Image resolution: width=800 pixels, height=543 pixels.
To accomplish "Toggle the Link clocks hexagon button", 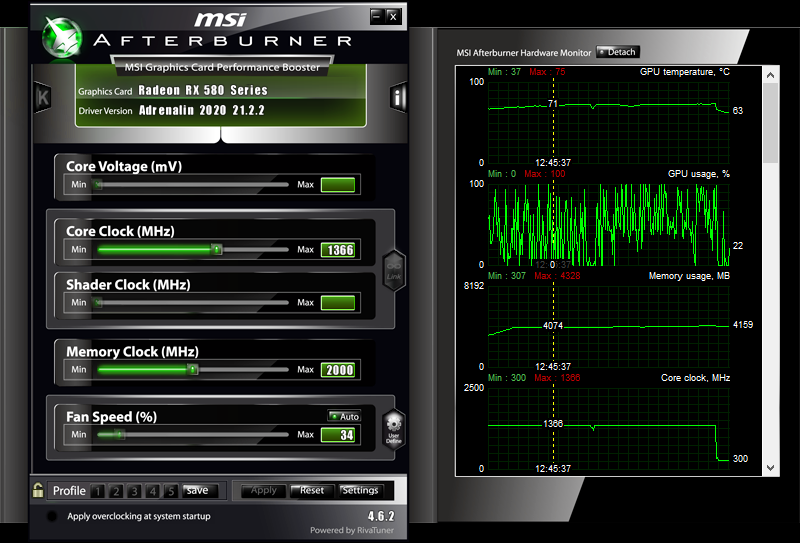I will pos(394,270).
